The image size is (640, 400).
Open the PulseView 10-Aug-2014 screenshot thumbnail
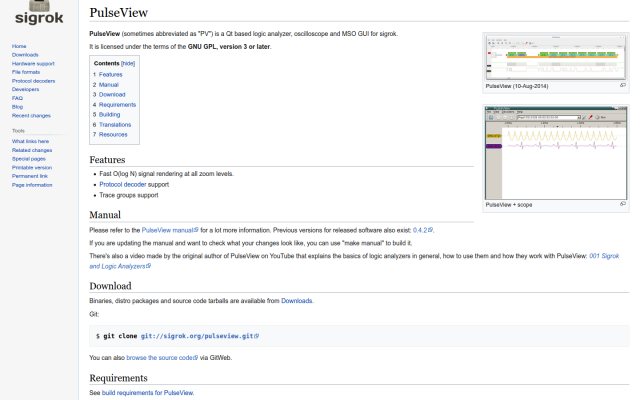pos(556,58)
